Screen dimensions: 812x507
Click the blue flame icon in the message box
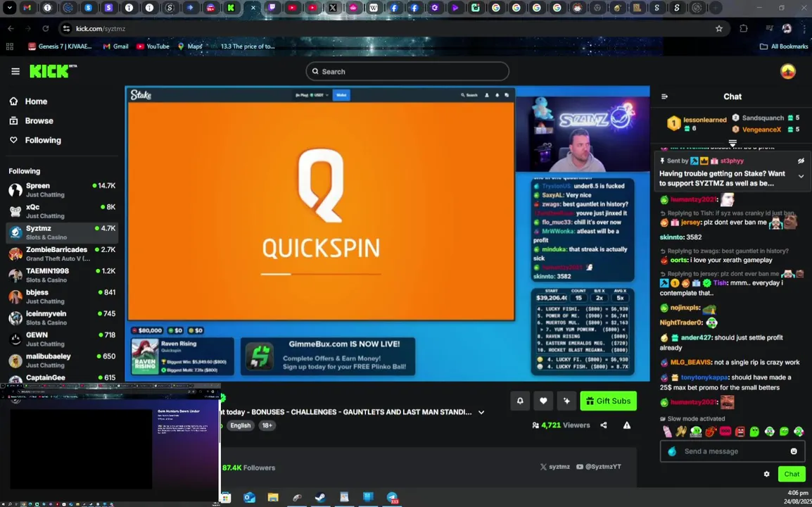tap(672, 451)
